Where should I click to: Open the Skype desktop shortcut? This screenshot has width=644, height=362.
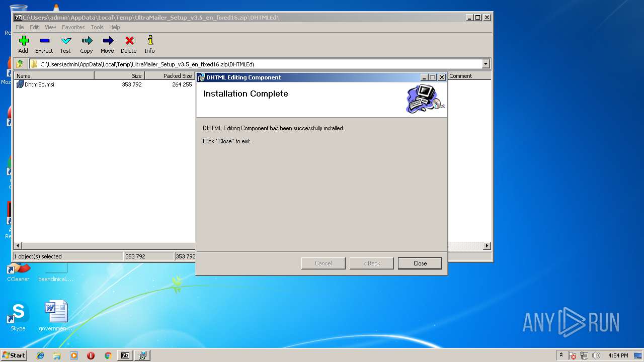point(18,316)
